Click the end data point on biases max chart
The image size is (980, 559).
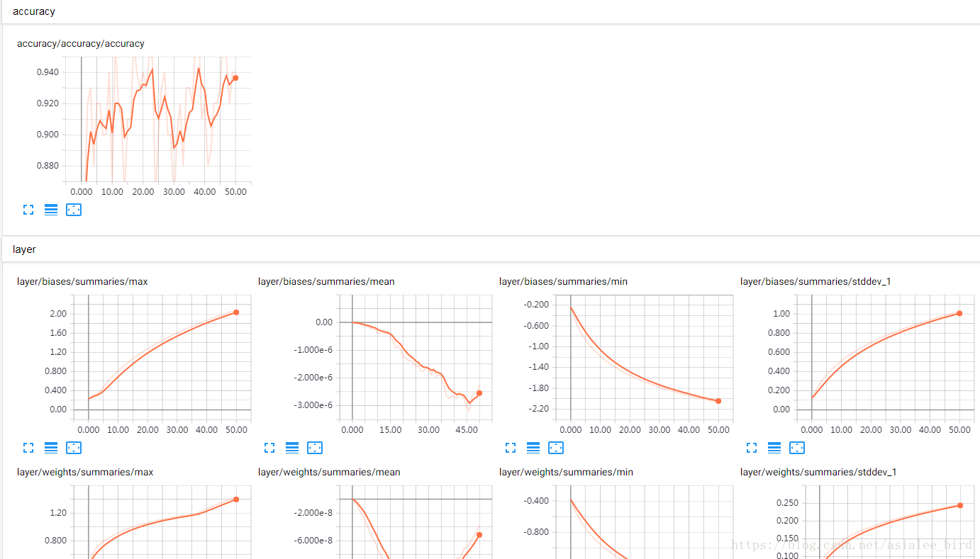coord(236,312)
